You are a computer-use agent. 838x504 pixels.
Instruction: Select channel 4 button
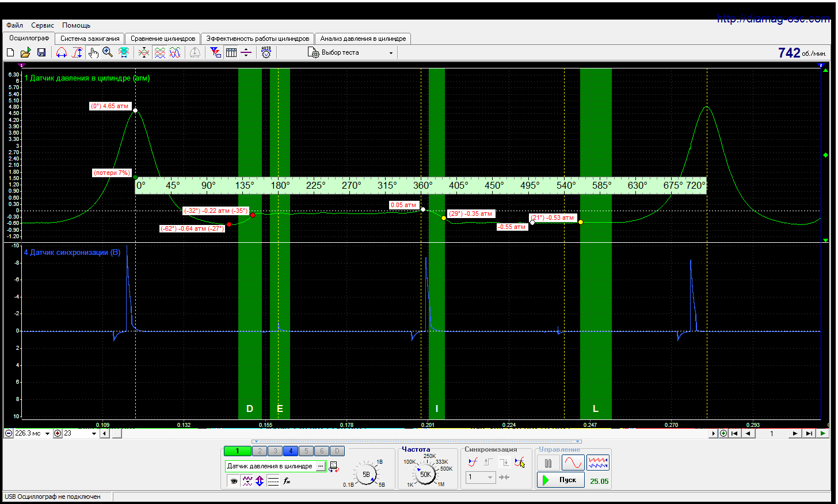tap(291, 451)
